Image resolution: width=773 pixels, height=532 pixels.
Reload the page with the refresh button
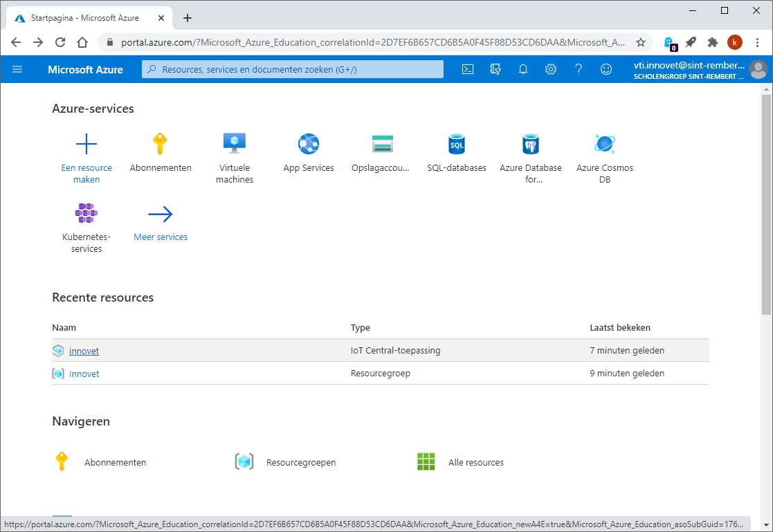pyautogui.click(x=60, y=42)
